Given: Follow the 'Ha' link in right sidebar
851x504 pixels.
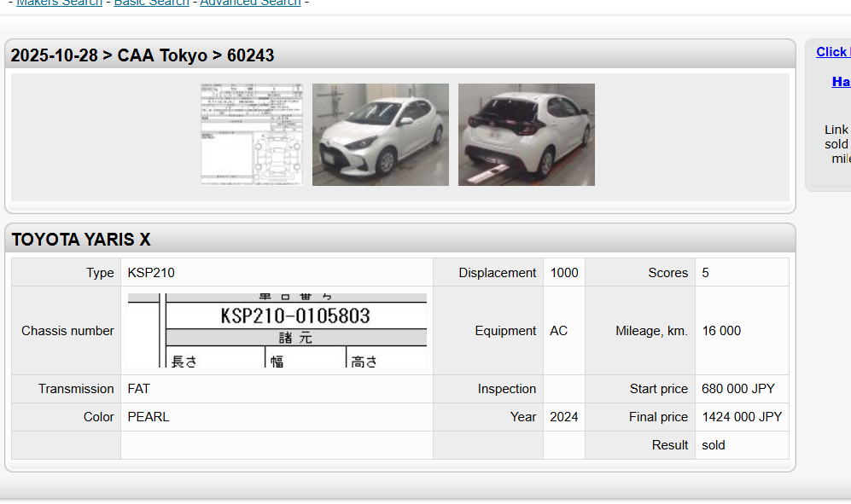Looking at the screenshot, I should click(842, 82).
